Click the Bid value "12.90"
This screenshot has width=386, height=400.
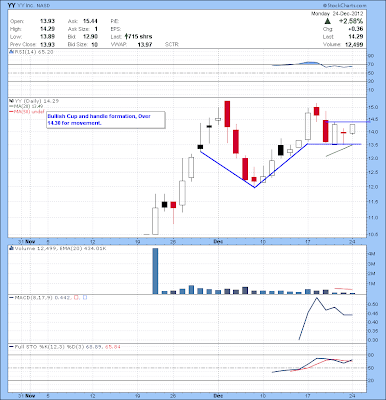point(90,37)
